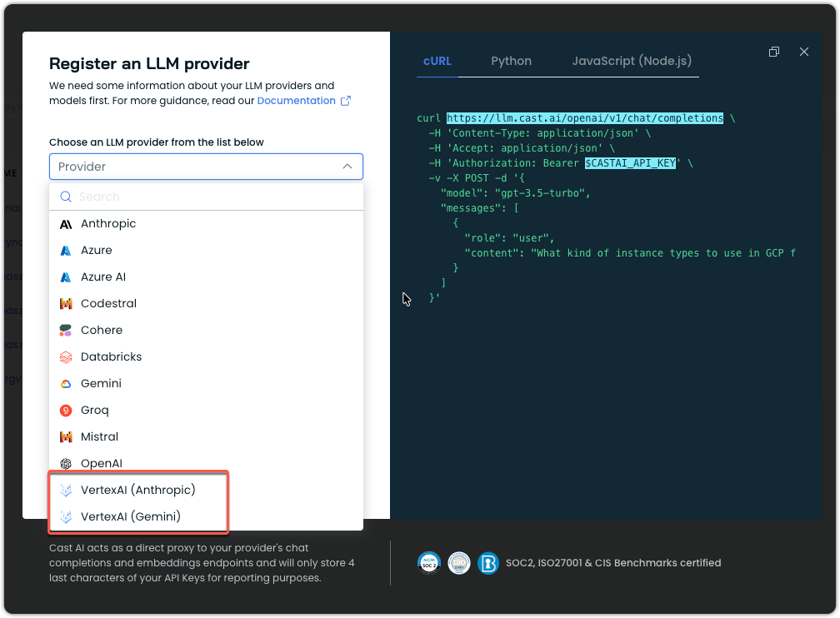This screenshot has height=618, width=840.
Task: Click the OpenAI logo icon
Action: pyautogui.click(x=65, y=464)
